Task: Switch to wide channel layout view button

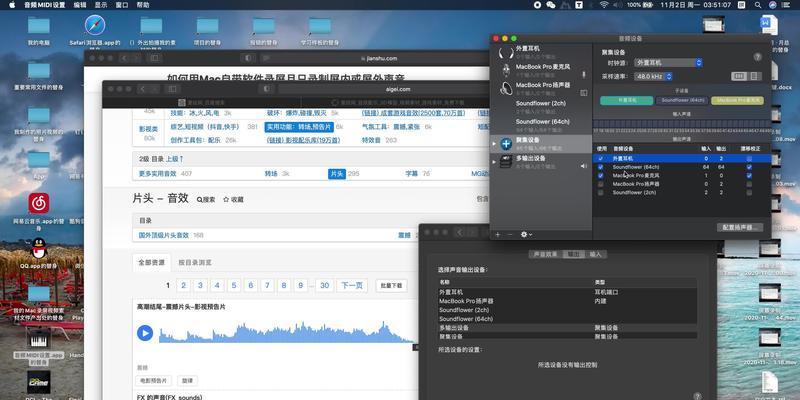Action: tap(738, 76)
